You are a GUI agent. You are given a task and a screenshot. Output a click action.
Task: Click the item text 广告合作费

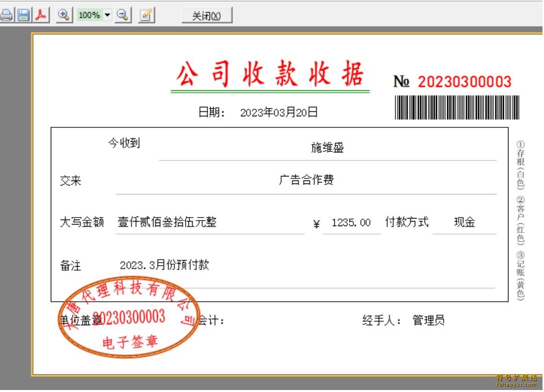[x=306, y=179]
